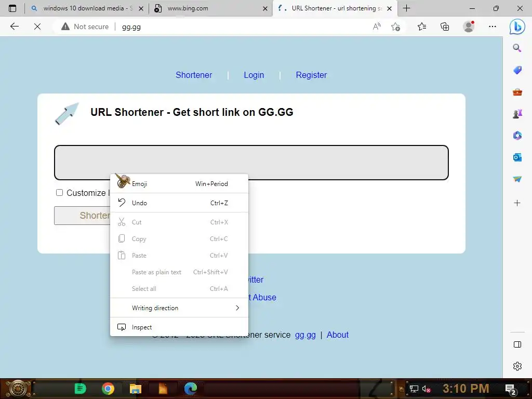Image resolution: width=532 pixels, height=399 pixels.
Task: Click the About footer link
Action: tap(338, 335)
